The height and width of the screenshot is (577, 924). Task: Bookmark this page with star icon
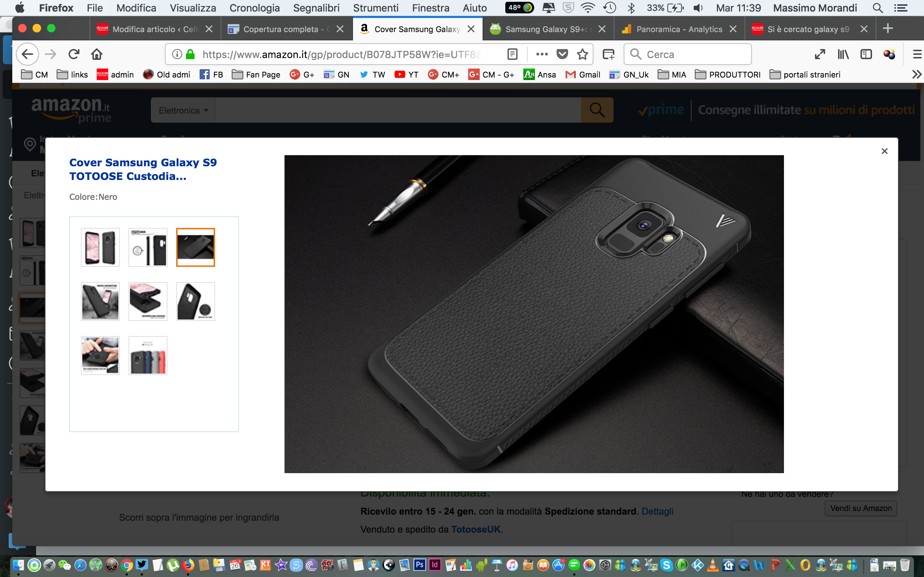click(x=582, y=54)
